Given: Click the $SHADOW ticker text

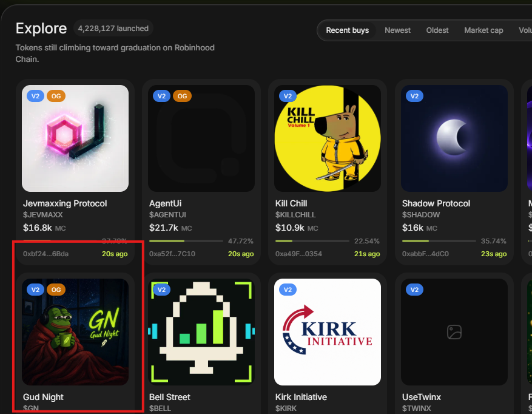Looking at the screenshot, I should pyautogui.click(x=421, y=215).
